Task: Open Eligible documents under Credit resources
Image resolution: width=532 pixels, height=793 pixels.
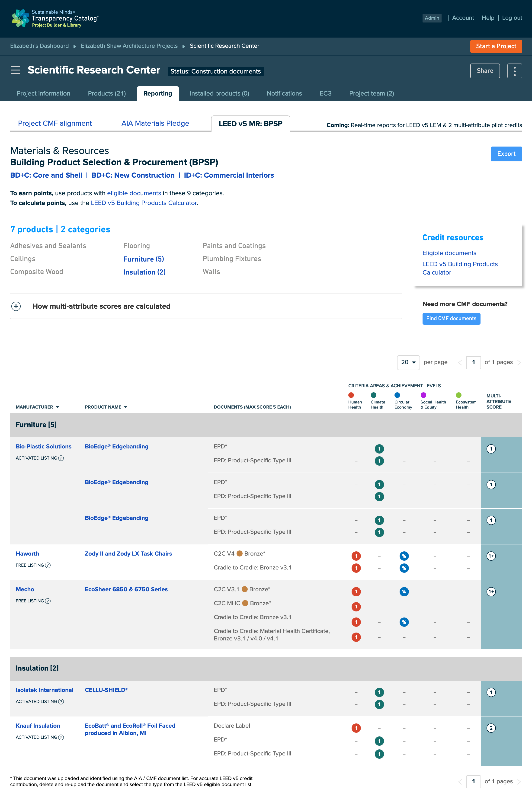Action: 449,253
